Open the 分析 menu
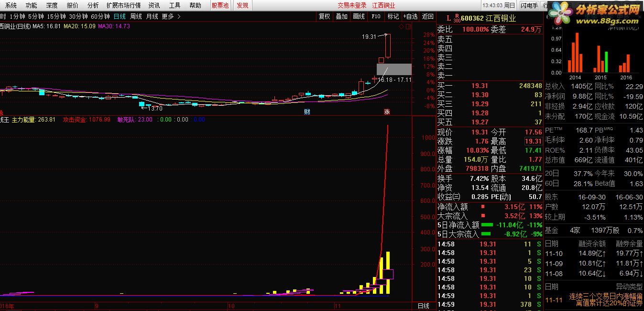 click(x=93, y=5)
